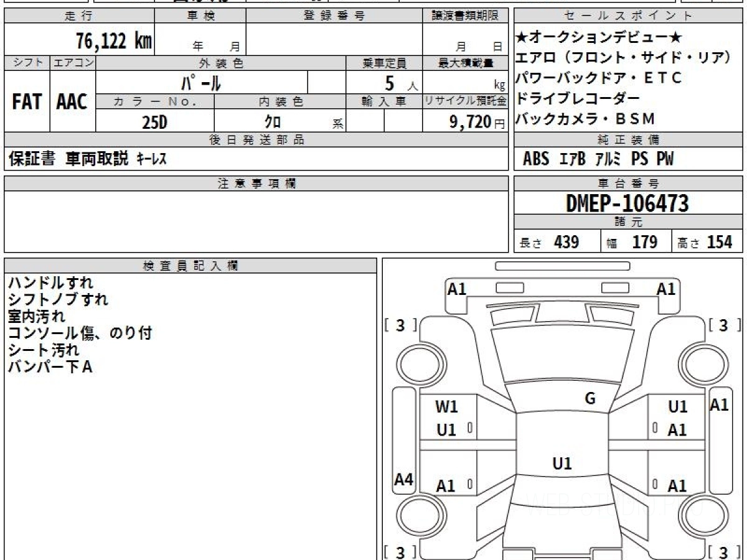Image resolution: width=747 pixels, height=560 pixels.
Task: Click the FAT shift value
Action: point(27,102)
